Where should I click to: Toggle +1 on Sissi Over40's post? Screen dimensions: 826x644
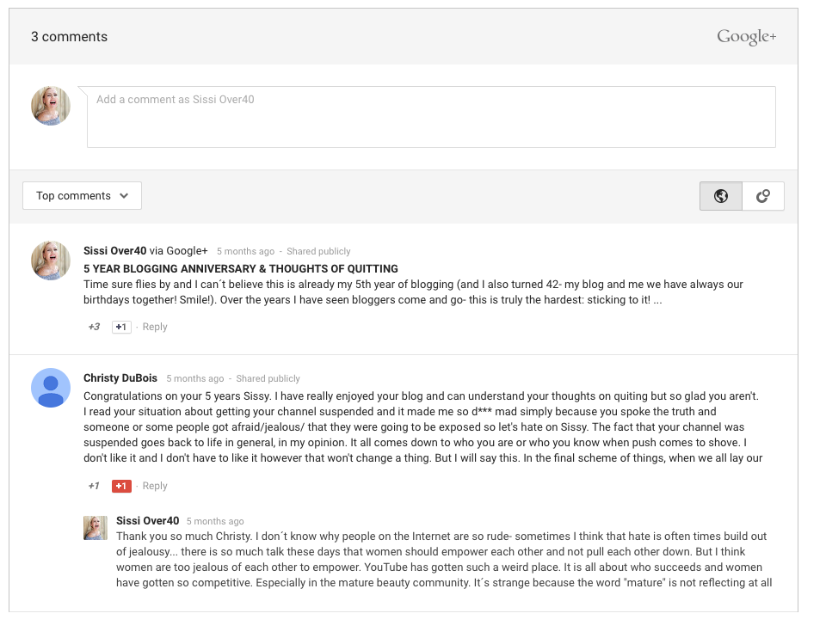tap(121, 327)
